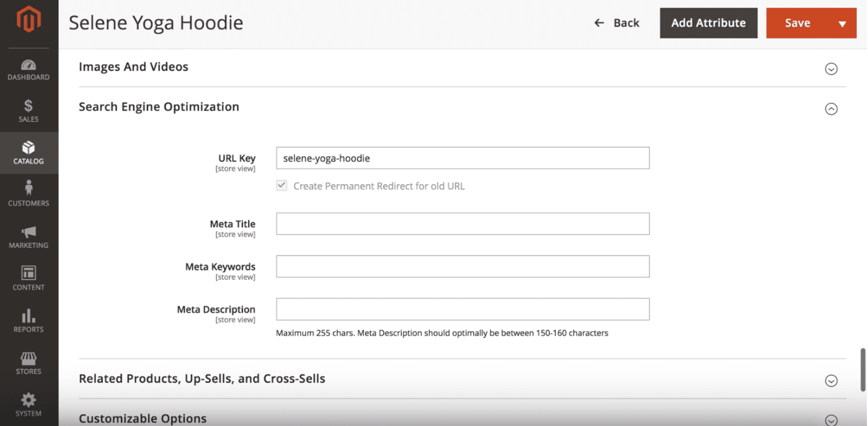Screen dimensions: 868x426
Task: Open the Reports bar chart icon
Action: click(x=29, y=316)
